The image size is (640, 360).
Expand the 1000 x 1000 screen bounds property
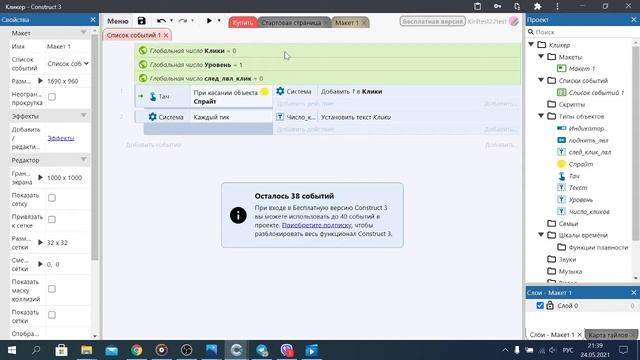(x=40, y=178)
